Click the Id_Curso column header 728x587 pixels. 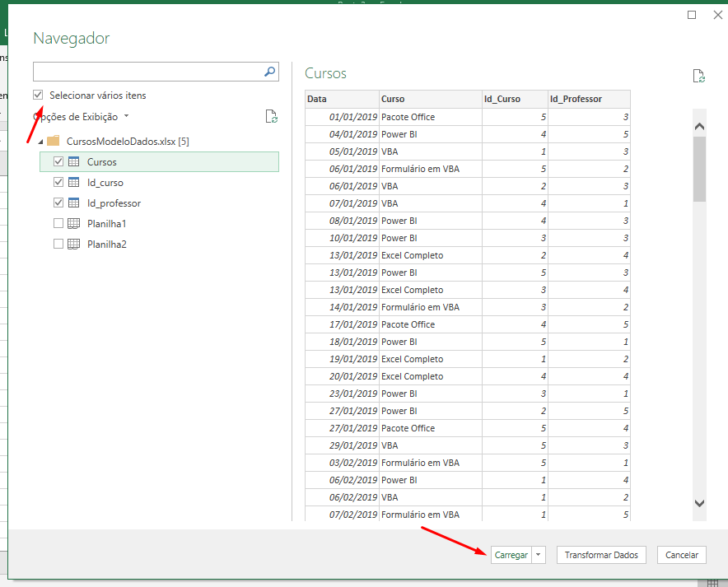tap(515, 100)
